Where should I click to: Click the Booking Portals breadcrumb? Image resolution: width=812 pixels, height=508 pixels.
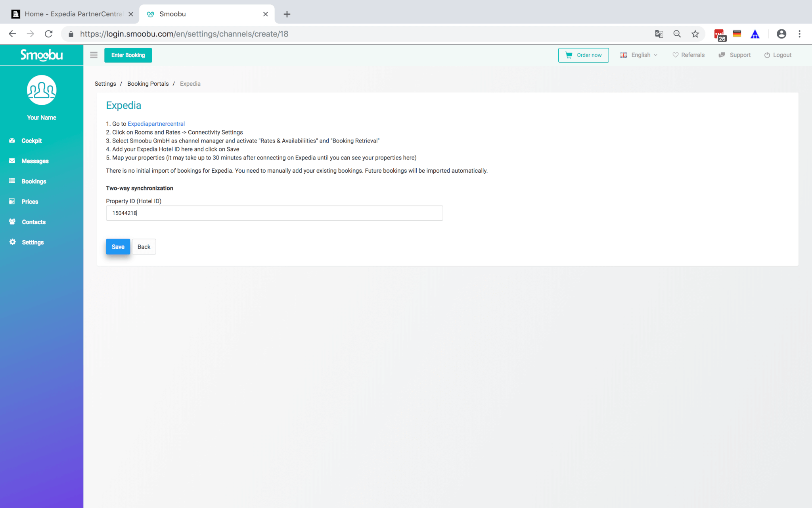click(x=148, y=84)
